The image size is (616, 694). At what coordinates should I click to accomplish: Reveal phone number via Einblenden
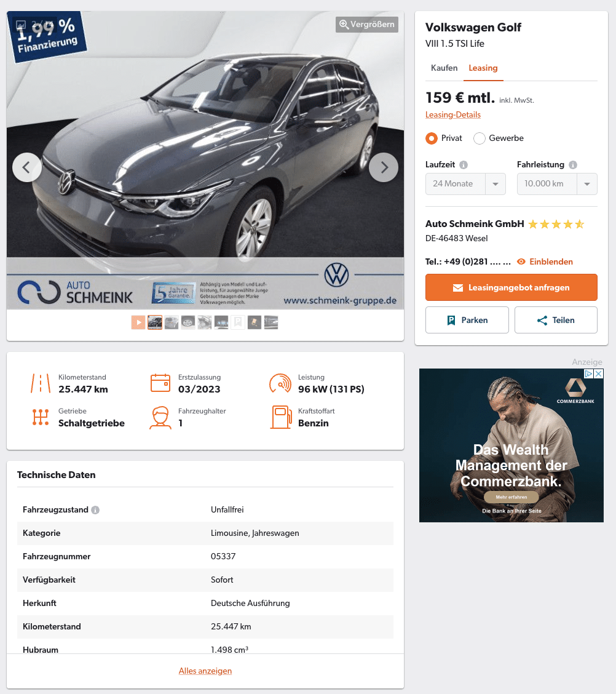545,261
